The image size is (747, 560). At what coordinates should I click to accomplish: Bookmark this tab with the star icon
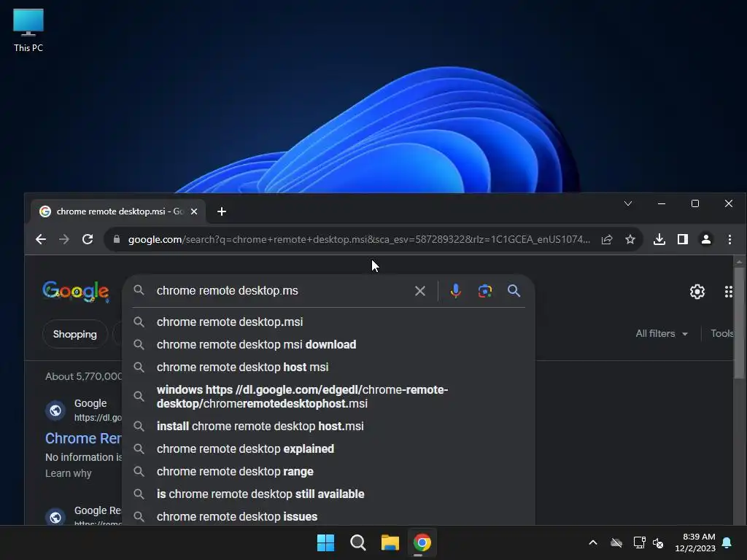tap(630, 239)
